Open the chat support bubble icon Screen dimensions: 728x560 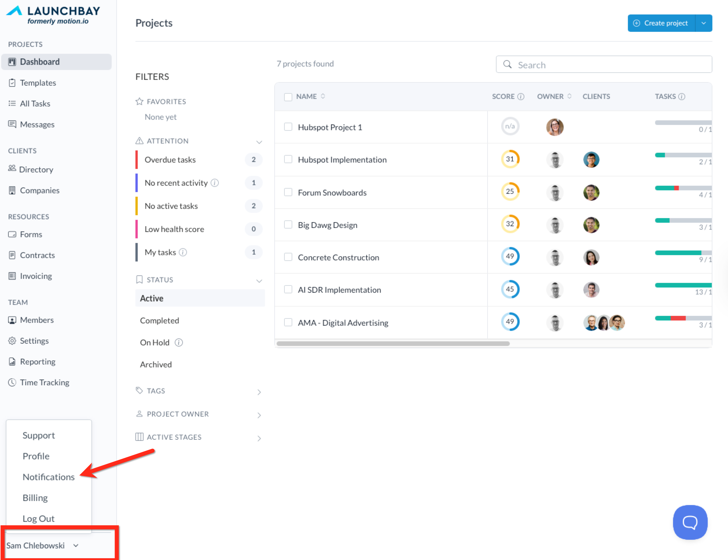click(x=690, y=522)
